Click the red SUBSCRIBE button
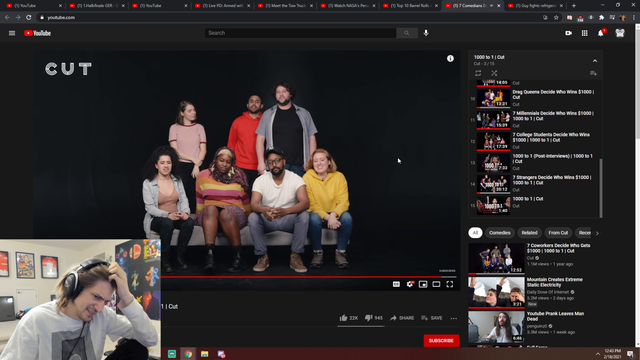This screenshot has width=640, height=360. [x=441, y=340]
